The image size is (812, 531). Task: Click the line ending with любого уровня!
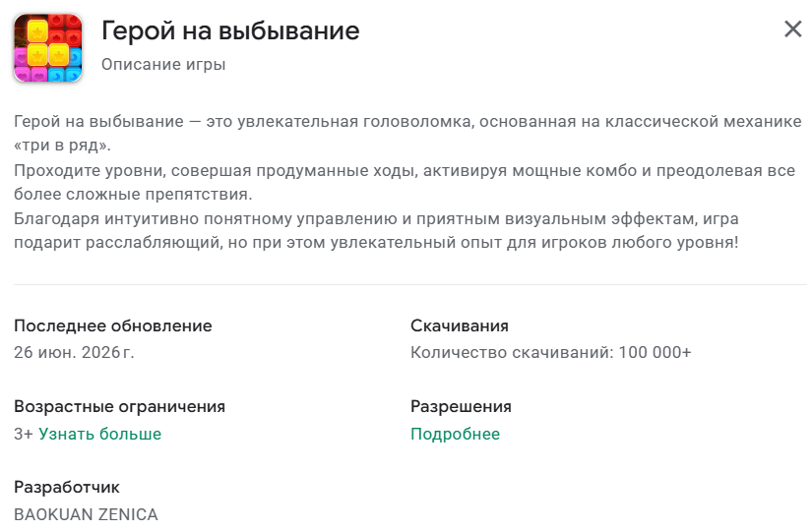pyautogui.click(x=377, y=242)
